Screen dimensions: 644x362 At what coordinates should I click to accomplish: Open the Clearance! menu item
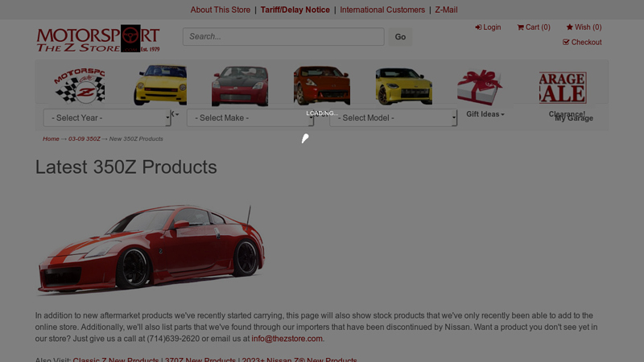(x=567, y=114)
